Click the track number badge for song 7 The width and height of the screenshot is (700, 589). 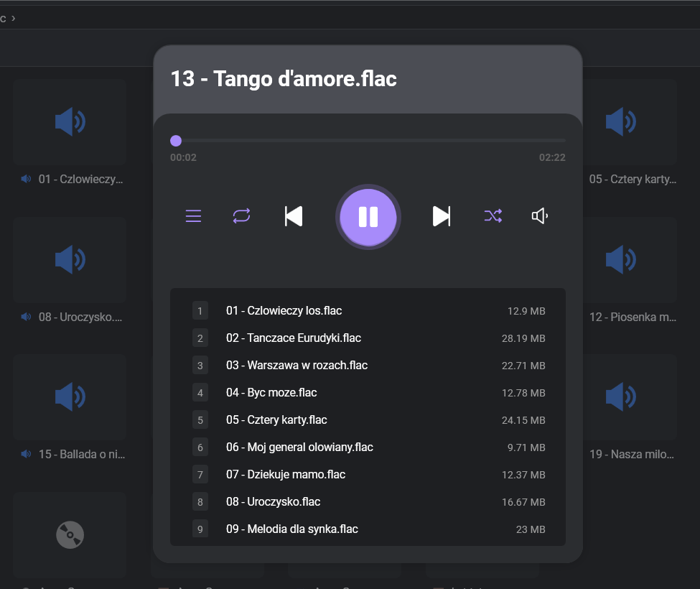[x=200, y=474]
